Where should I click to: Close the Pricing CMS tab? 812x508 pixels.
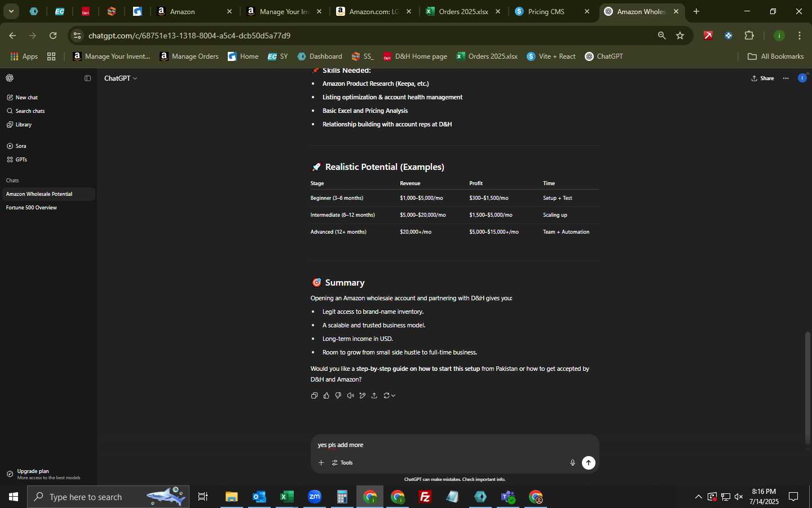tap(587, 11)
